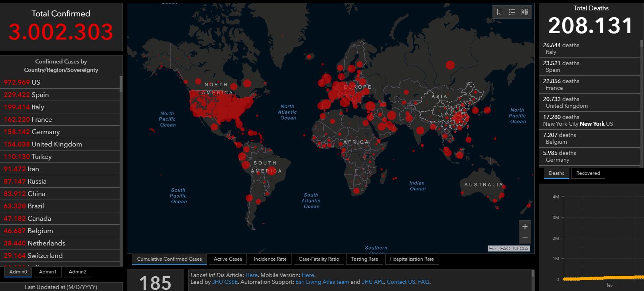Open the Esri Living Atlas team link
644x291 pixels.
322,282
